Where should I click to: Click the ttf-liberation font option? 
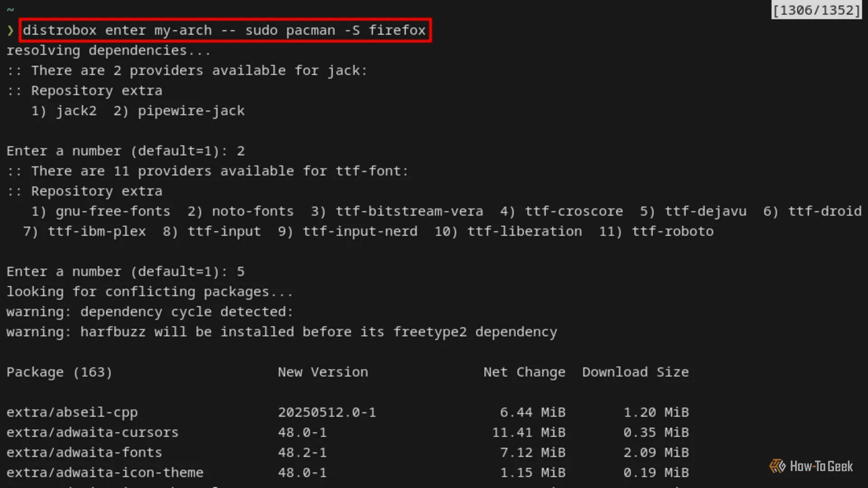(524, 231)
